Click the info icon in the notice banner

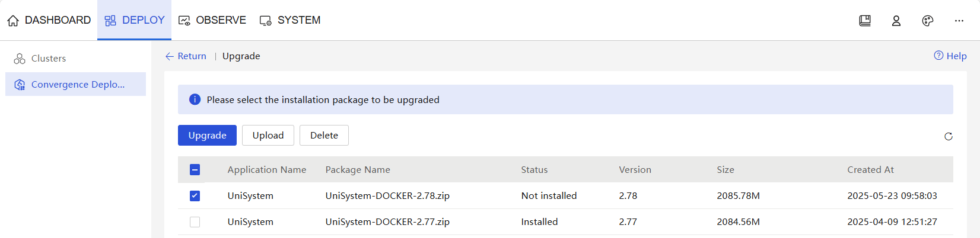pyautogui.click(x=195, y=99)
